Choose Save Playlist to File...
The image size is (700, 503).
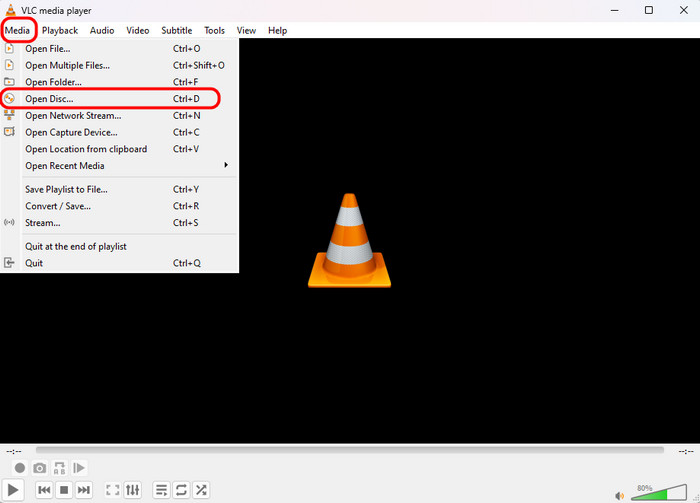pyautogui.click(x=119, y=189)
